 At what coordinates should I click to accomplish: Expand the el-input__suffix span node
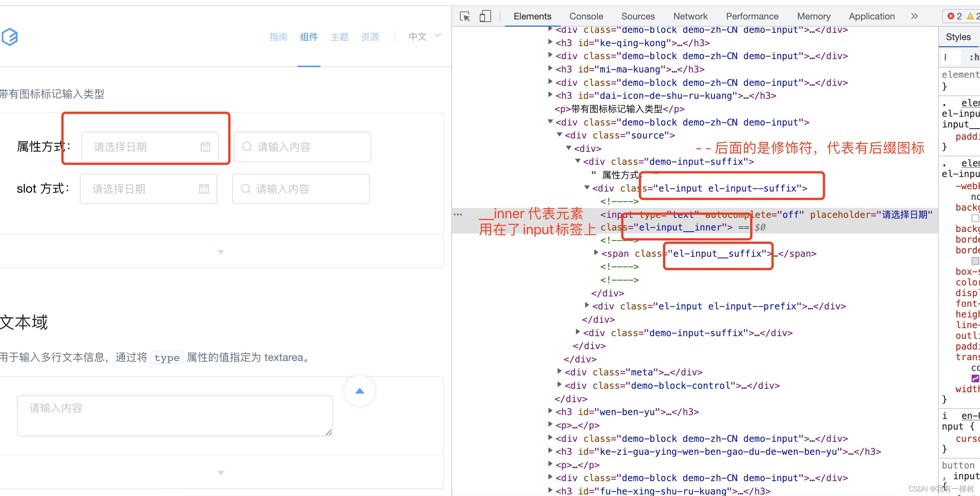coord(597,252)
